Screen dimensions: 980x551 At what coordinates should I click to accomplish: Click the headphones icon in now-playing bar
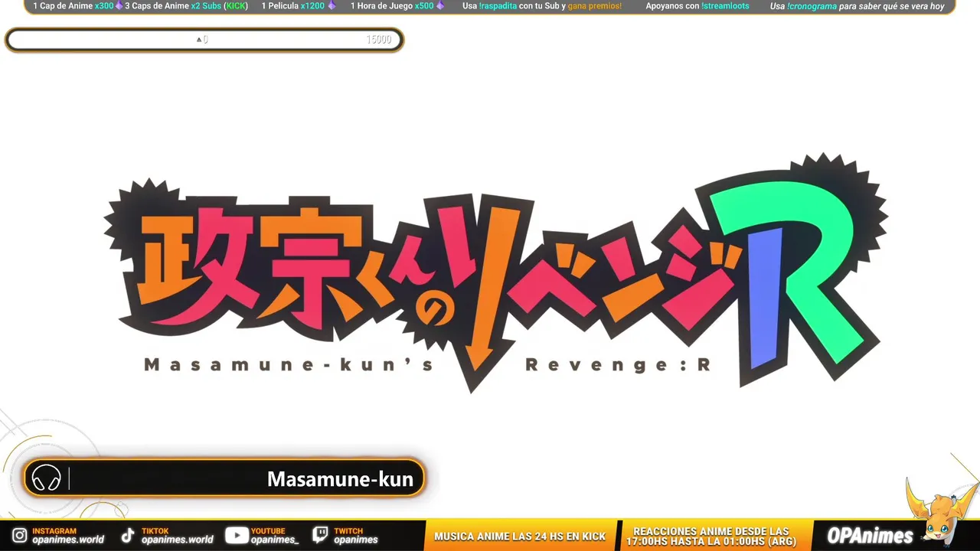pyautogui.click(x=46, y=478)
